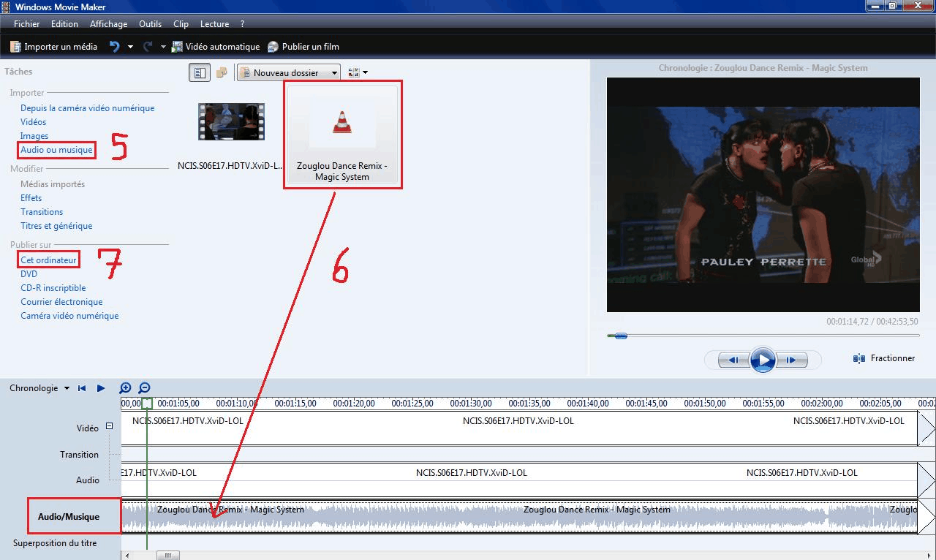Click the Importer un média toolbar button
The height and width of the screenshot is (560, 936).
coord(53,46)
